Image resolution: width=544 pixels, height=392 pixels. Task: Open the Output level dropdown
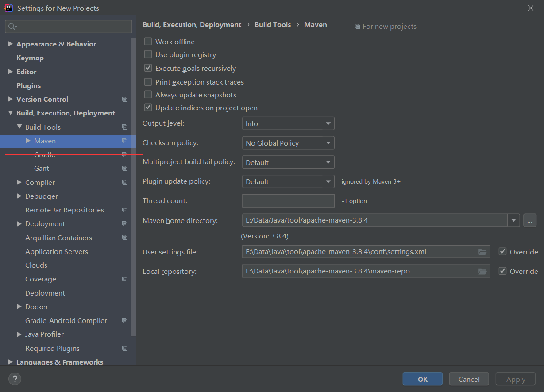click(288, 123)
